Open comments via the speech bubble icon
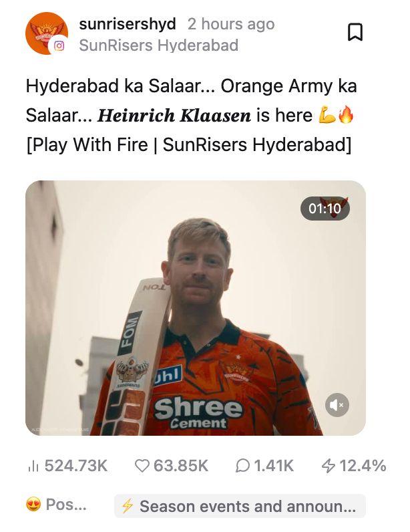Image resolution: width=410 pixels, height=532 pixels. point(243,466)
